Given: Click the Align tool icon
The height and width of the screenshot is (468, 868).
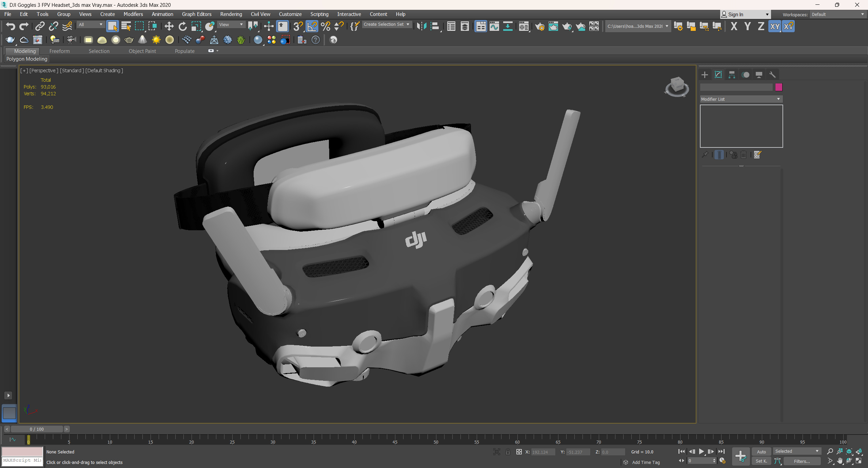Looking at the screenshot, I should (x=435, y=26).
